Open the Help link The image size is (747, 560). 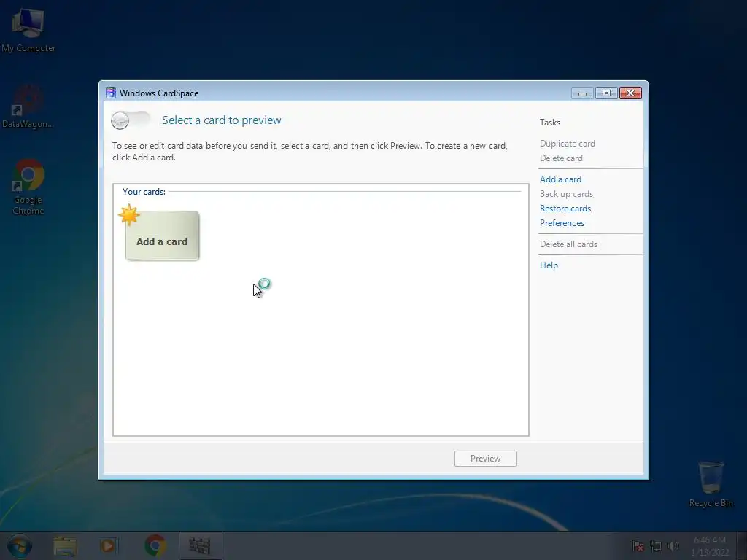[549, 265]
